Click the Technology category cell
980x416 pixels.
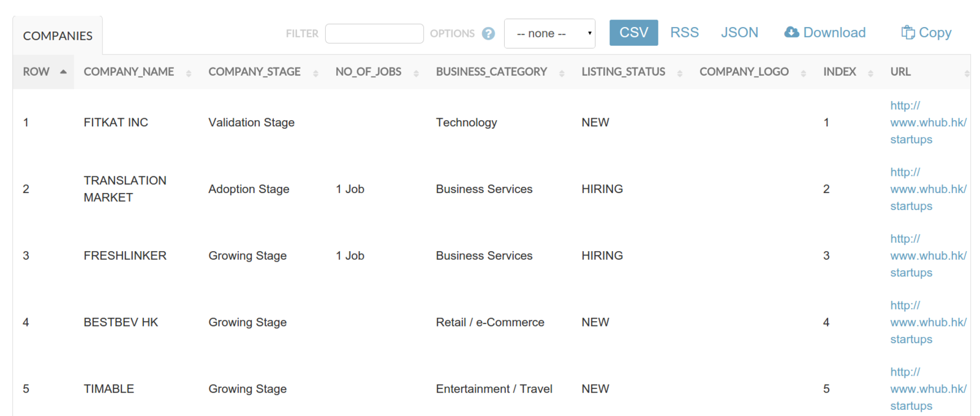click(x=466, y=123)
